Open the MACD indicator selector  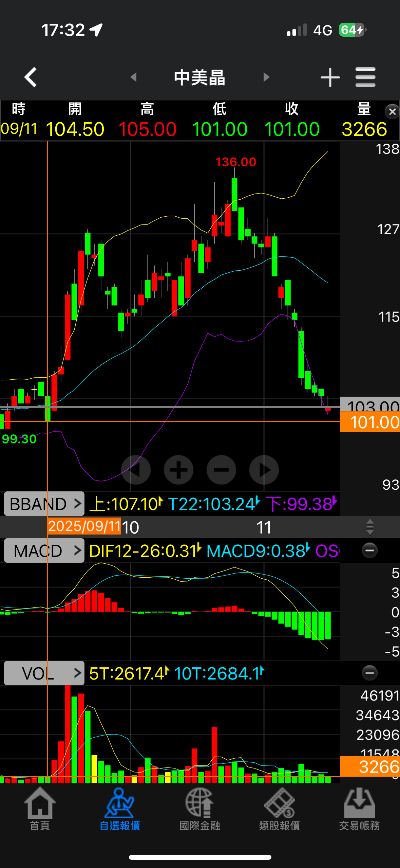[44, 550]
